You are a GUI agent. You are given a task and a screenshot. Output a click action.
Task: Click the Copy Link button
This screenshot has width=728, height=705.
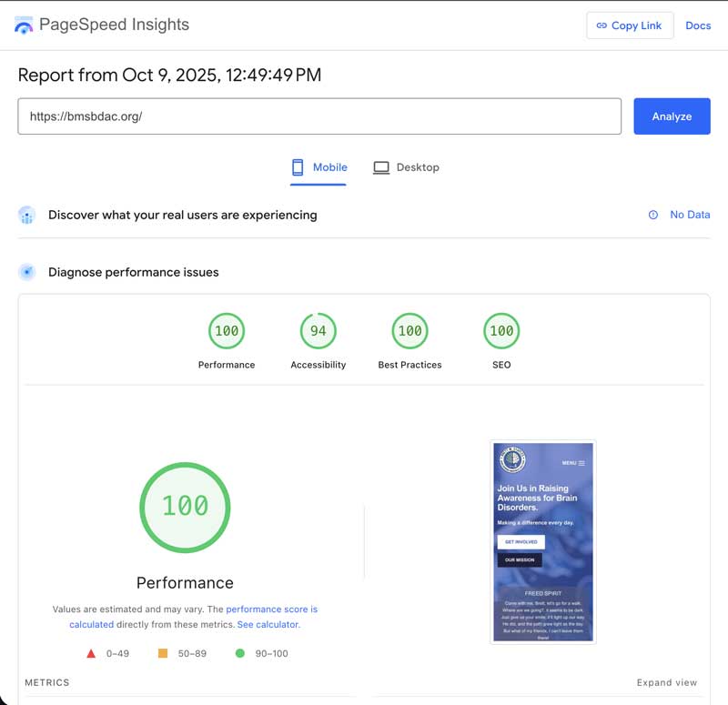tap(630, 25)
